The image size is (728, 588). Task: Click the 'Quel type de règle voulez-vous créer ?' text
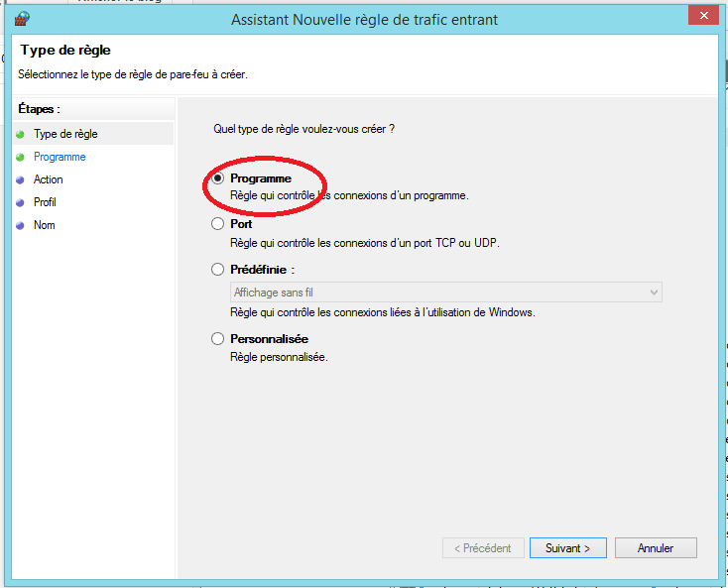tap(304, 129)
